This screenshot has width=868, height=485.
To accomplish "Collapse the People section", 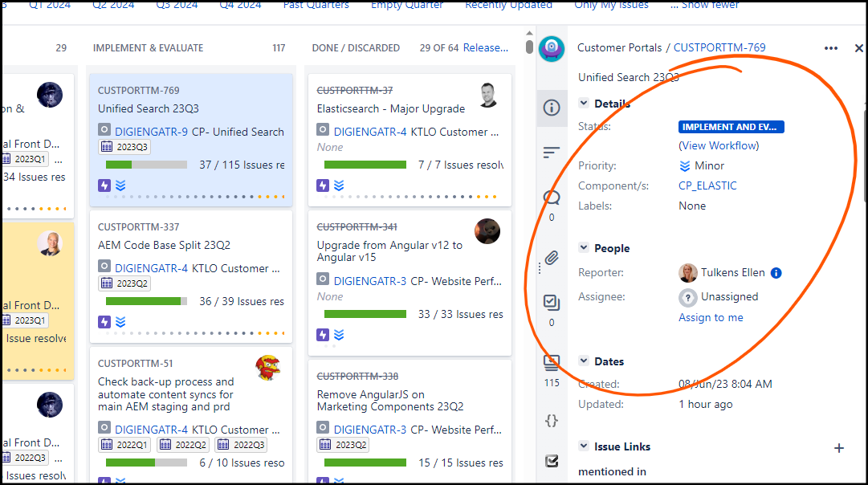I will [584, 247].
